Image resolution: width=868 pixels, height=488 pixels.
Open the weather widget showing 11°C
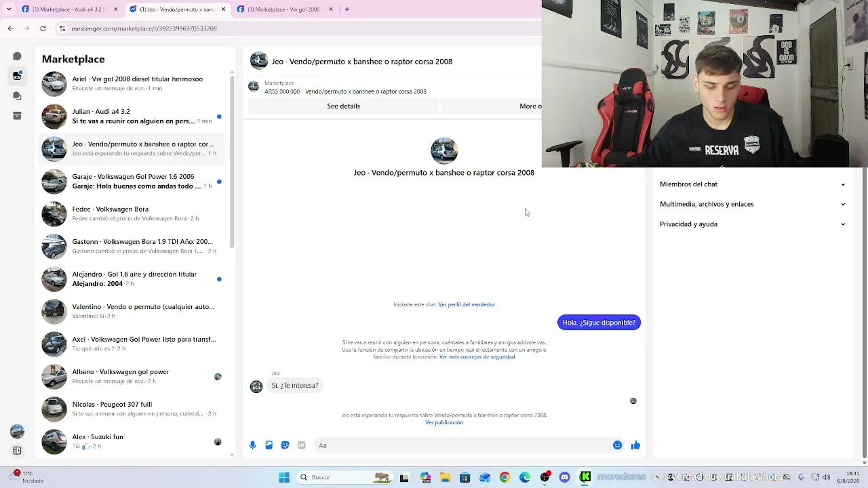click(x=27, y=477)
